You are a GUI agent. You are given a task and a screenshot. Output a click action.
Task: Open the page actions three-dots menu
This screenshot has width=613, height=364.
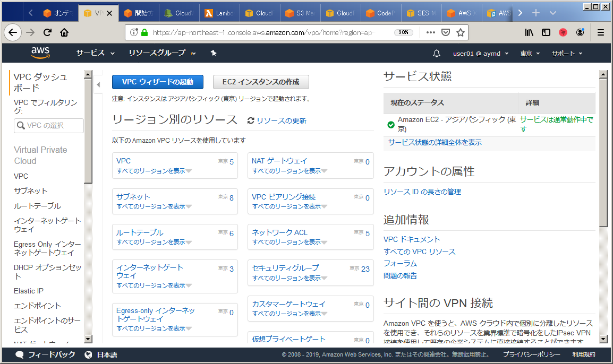(x=430, y=32)
